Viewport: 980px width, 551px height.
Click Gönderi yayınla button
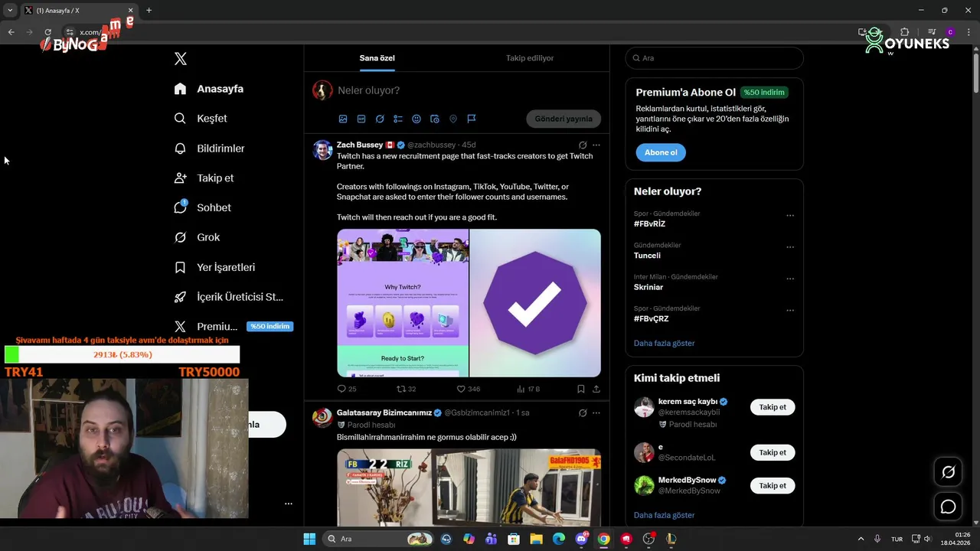coord(563,119)
